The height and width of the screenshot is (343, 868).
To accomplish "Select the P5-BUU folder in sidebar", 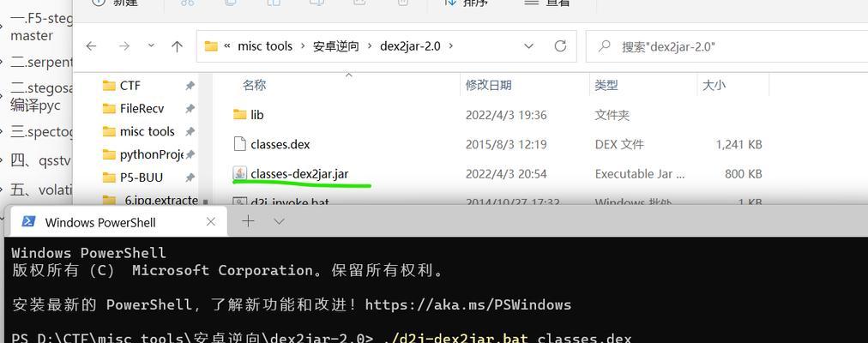I will click(142, 178).
